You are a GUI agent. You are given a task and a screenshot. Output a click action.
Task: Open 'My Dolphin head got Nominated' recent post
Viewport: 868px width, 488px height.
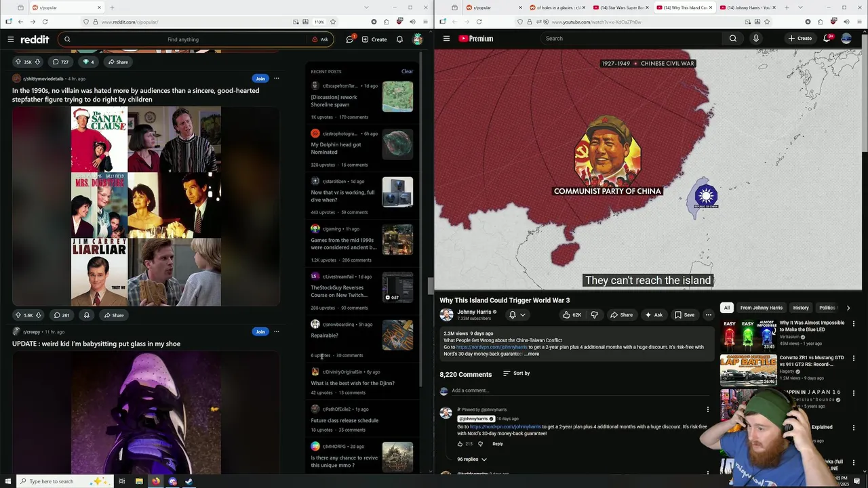[x=336, y=148]
